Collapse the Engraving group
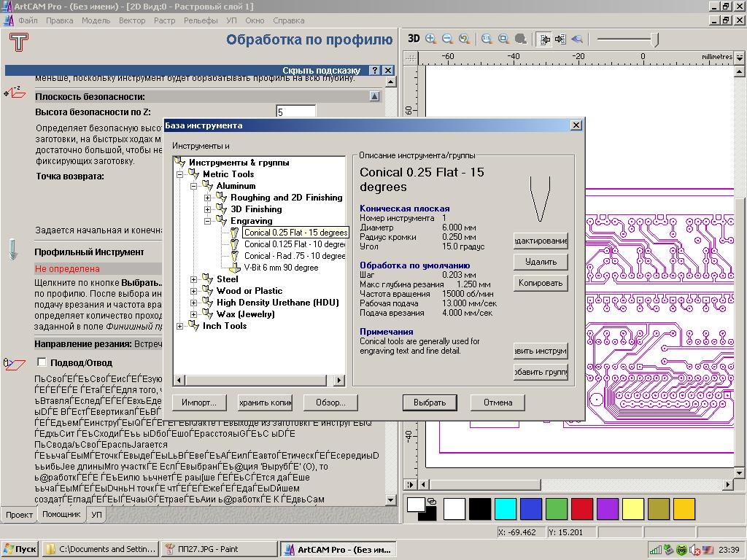The width and height of the screenshot is (747, 560). (x=207, y=221)
